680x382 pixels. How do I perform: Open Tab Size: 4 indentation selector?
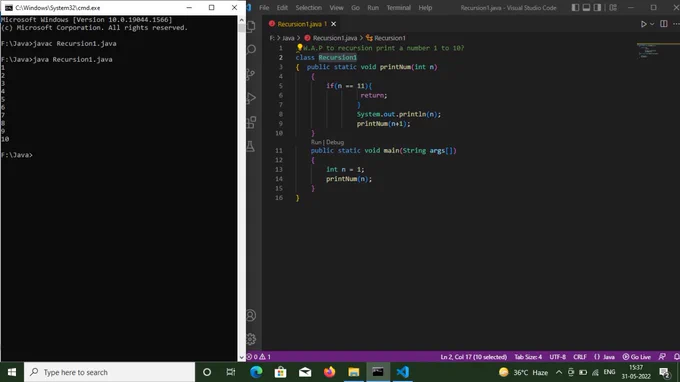point(528,357)
